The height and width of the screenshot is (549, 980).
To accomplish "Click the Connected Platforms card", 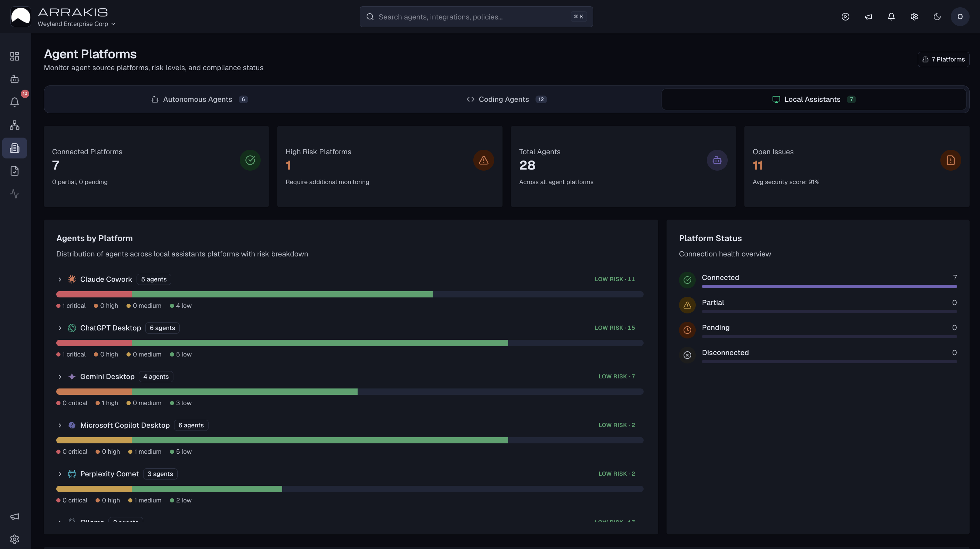I will click(156, 167).
